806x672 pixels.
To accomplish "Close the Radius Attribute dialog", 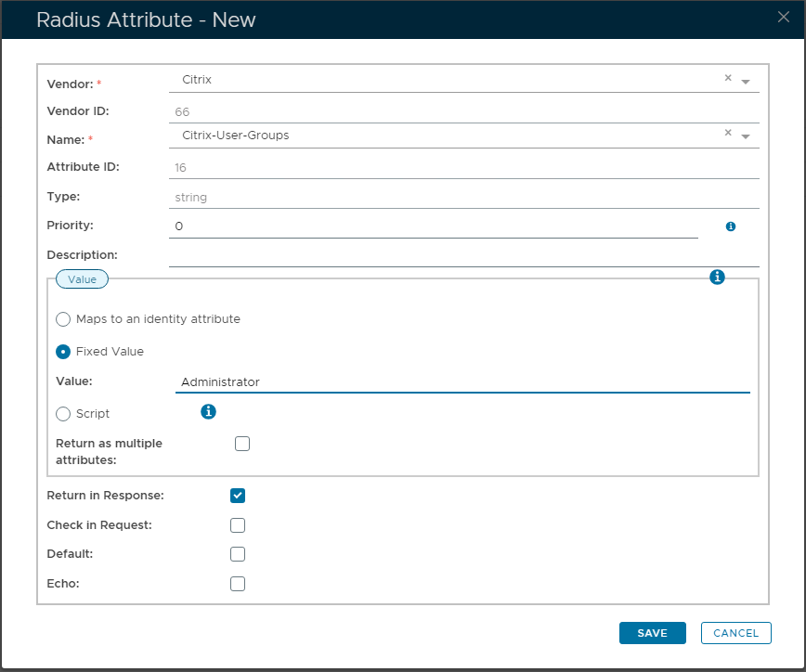I will point(785,17).
